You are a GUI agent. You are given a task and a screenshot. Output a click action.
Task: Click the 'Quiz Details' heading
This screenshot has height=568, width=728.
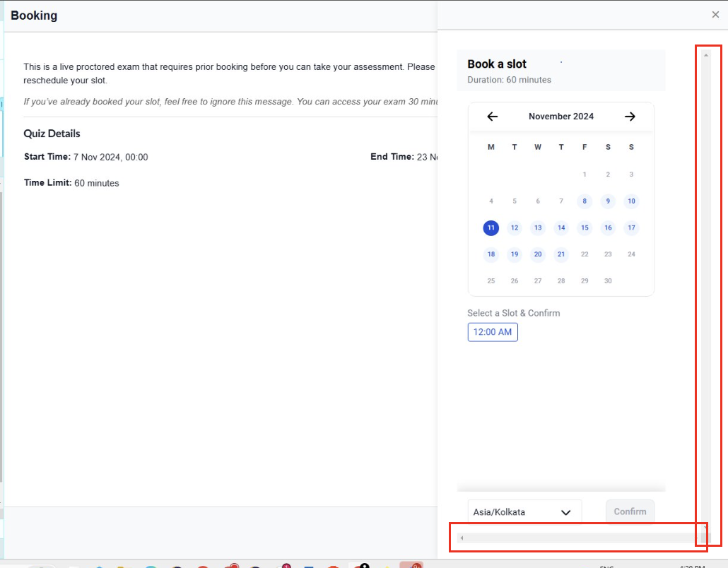[52, 134]
